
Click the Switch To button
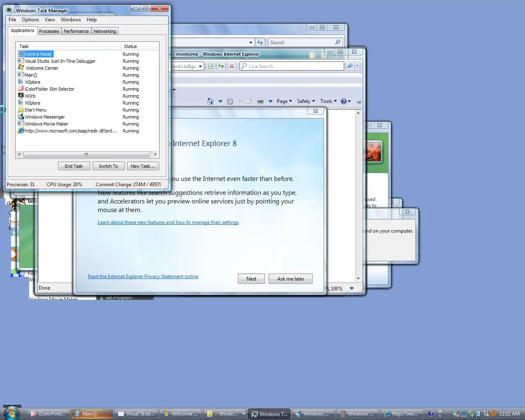click(x=108, y=166)
